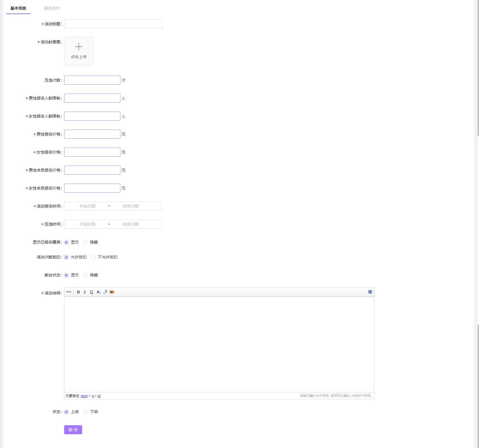Toggle subscript in editor toolbar
The width and height of the screenshot is (479, 448).
click(98, 292)
